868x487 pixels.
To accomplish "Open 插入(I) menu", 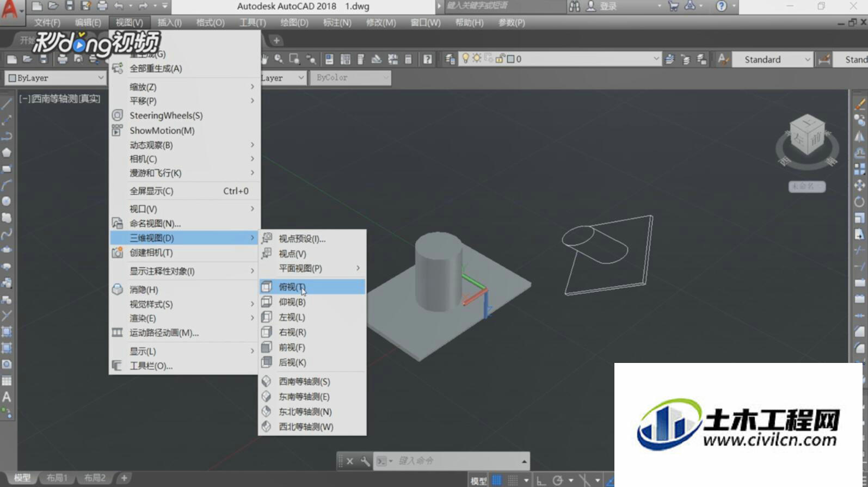I will pyautogui.click(x=170, y=23).
